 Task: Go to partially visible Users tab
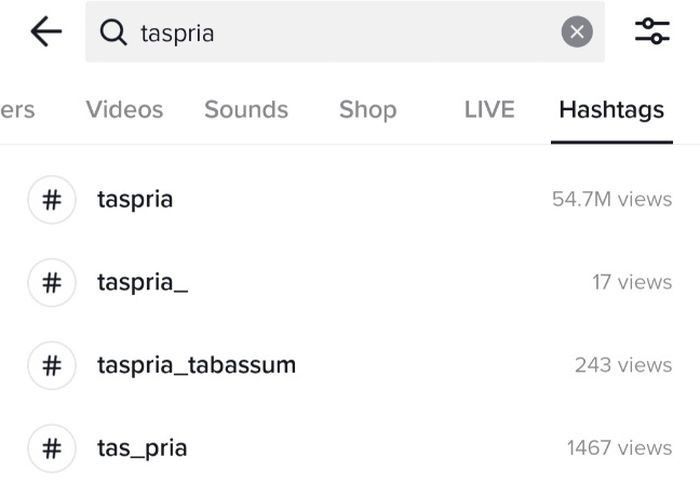tap(17, 110)
